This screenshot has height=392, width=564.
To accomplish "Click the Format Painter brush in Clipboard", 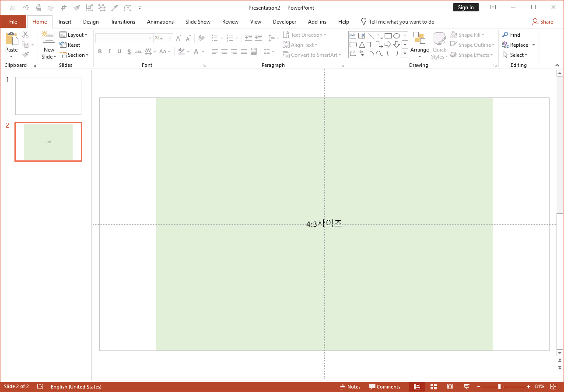I will pos(25,55).
